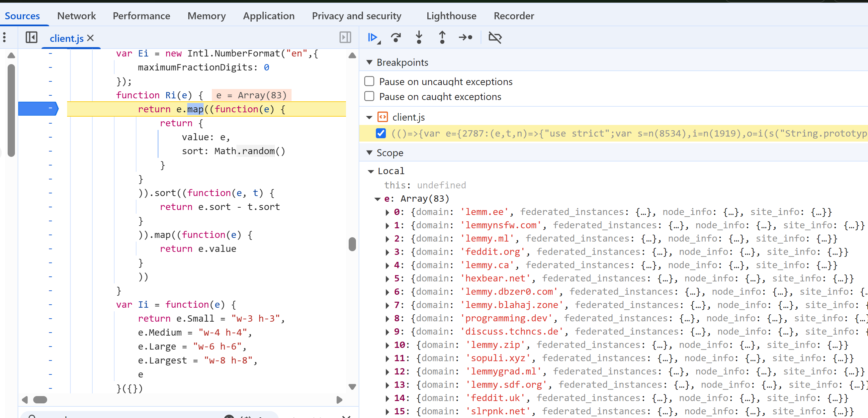This screenshot has height=418, width=868.
Task: Click the Step icon in debugger toolbar
Action: [465, 38]
